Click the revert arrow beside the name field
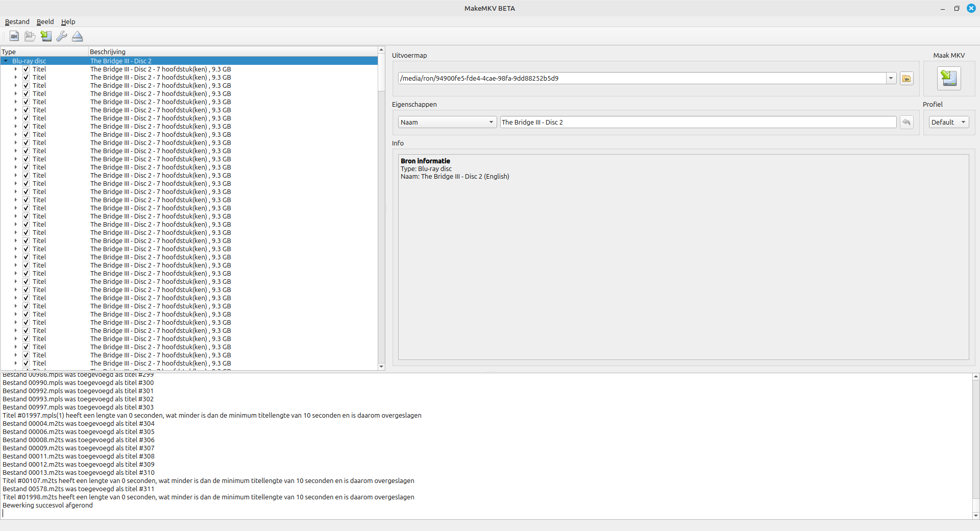Screen dimensions: 980x531 [x=906, y=123]
